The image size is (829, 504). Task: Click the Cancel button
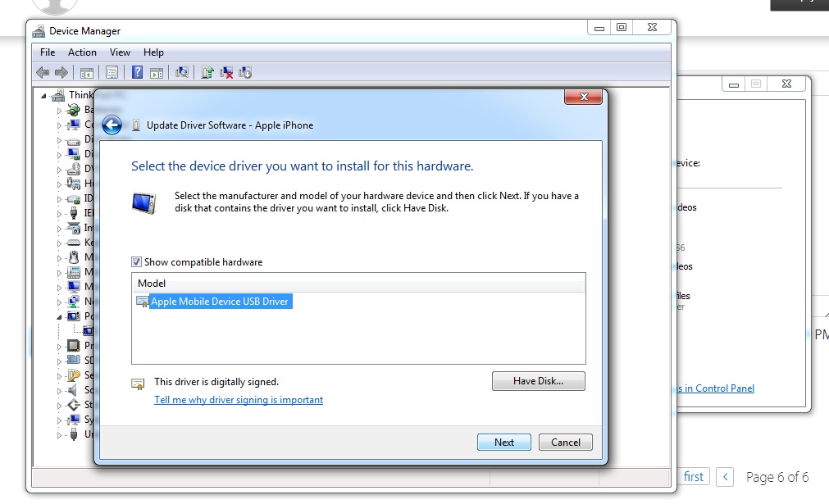[x=566, y=443]
